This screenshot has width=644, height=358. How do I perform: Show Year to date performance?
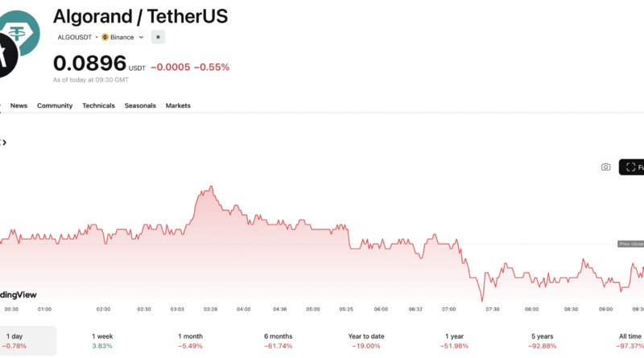[366, 340]
